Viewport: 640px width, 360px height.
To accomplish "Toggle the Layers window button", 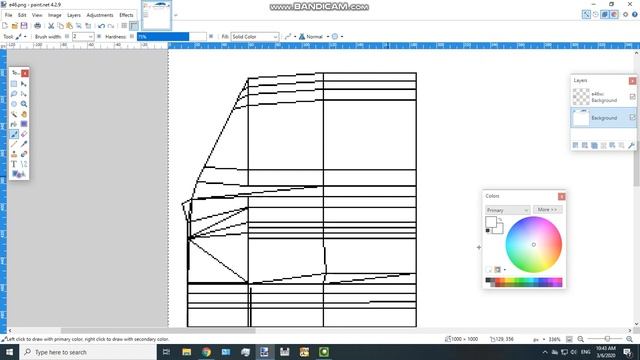I will tap(605, 14).
